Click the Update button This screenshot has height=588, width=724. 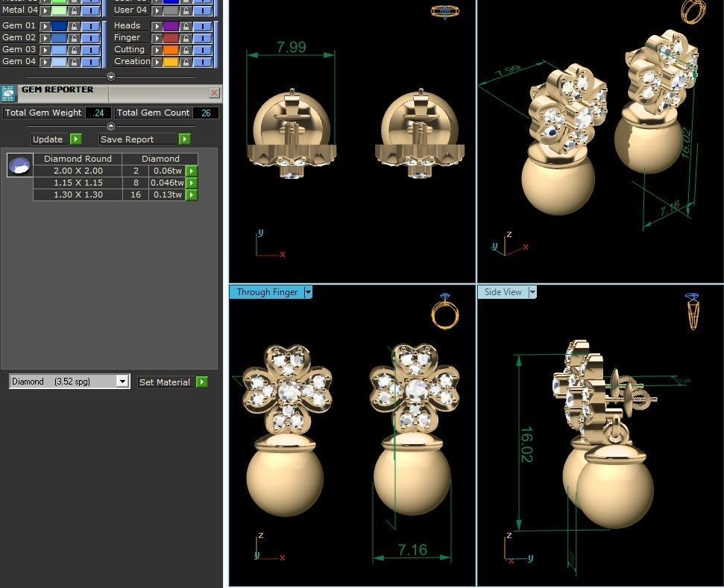click(50, 139)
